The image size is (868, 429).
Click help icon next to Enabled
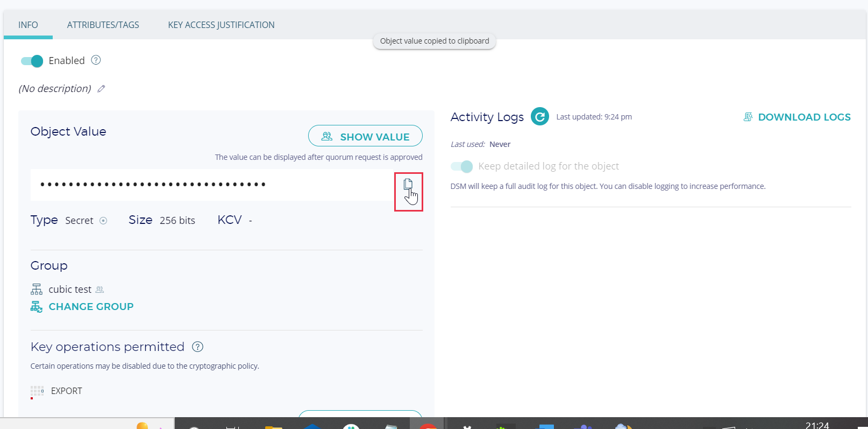[96, 60]
